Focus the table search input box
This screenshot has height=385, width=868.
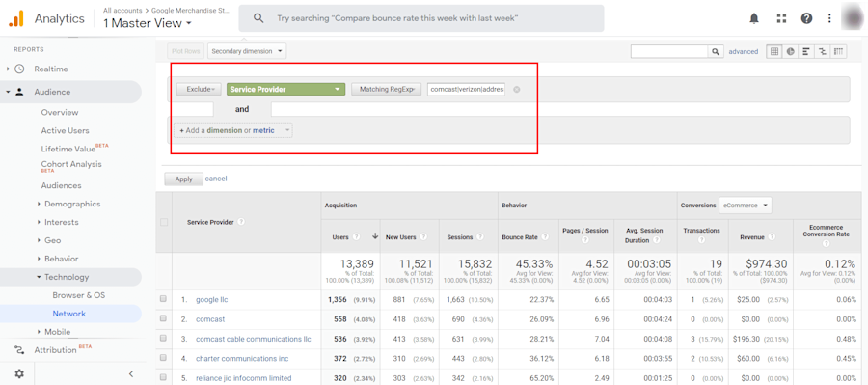[670, 51]
